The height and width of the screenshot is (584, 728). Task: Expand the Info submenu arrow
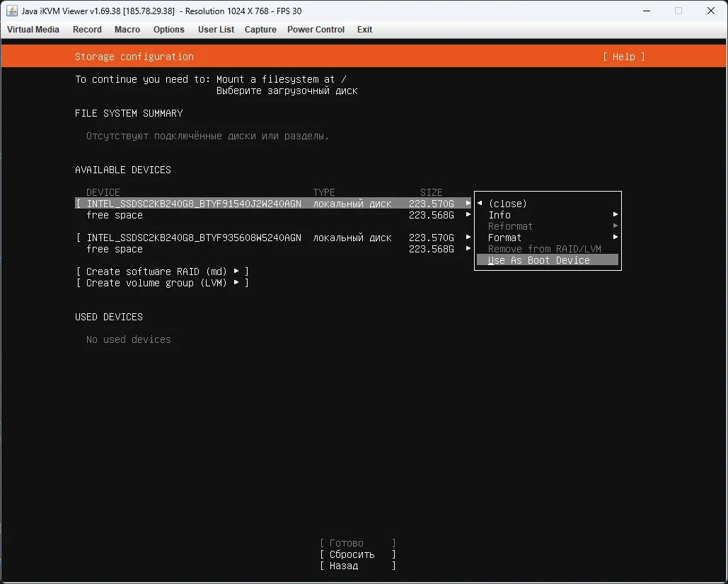pos(615,215)
